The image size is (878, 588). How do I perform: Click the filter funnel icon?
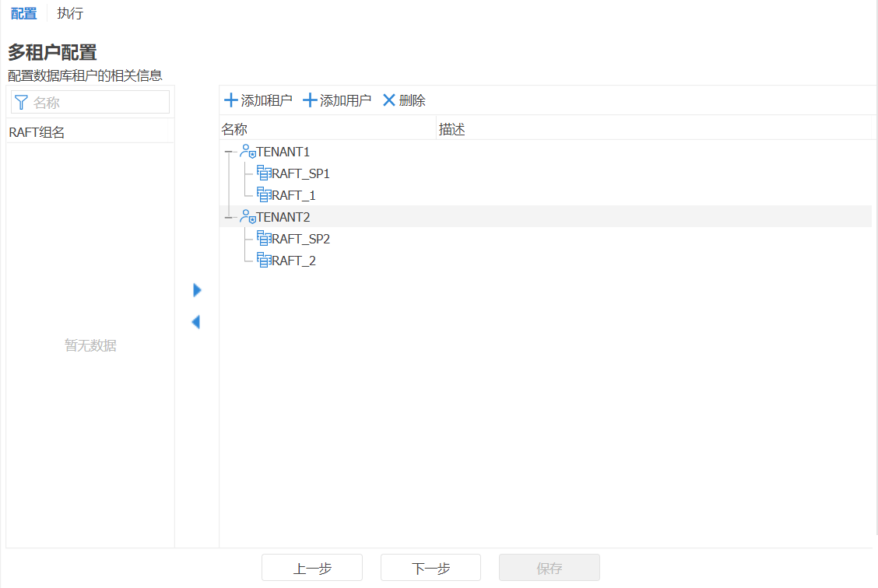[x=22, y=102]
